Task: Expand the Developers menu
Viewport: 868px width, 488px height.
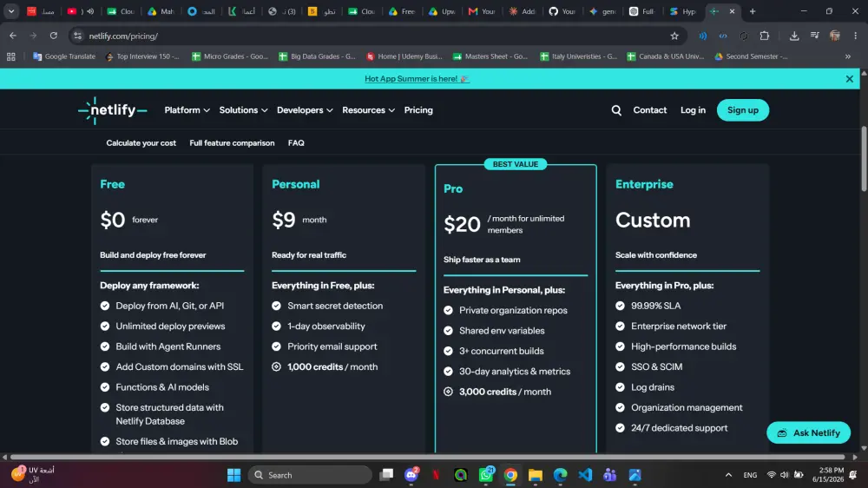Action: [305, 110]
